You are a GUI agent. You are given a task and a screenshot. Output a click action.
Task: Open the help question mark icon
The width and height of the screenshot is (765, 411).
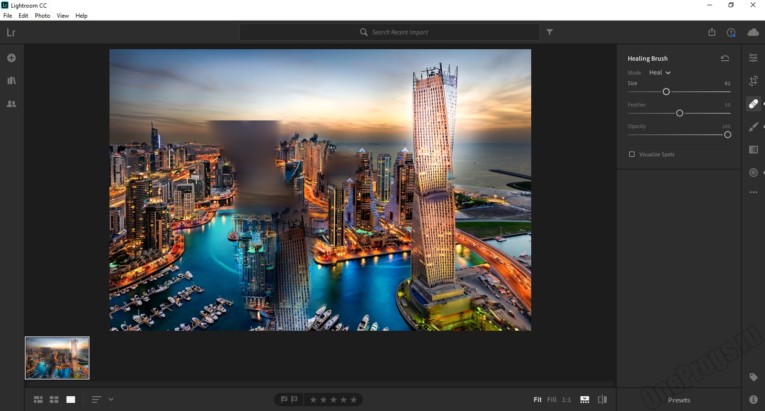(731, 32)
